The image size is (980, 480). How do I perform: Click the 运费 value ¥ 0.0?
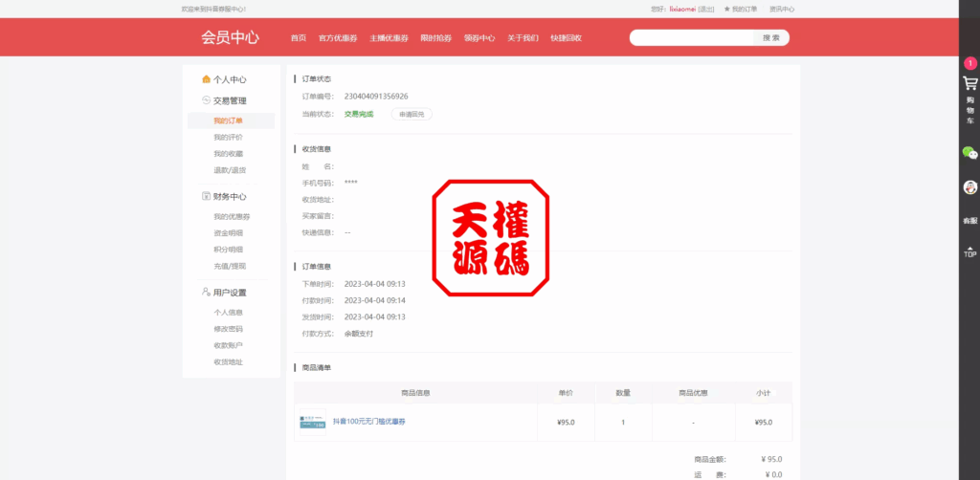tap(773, 475)
